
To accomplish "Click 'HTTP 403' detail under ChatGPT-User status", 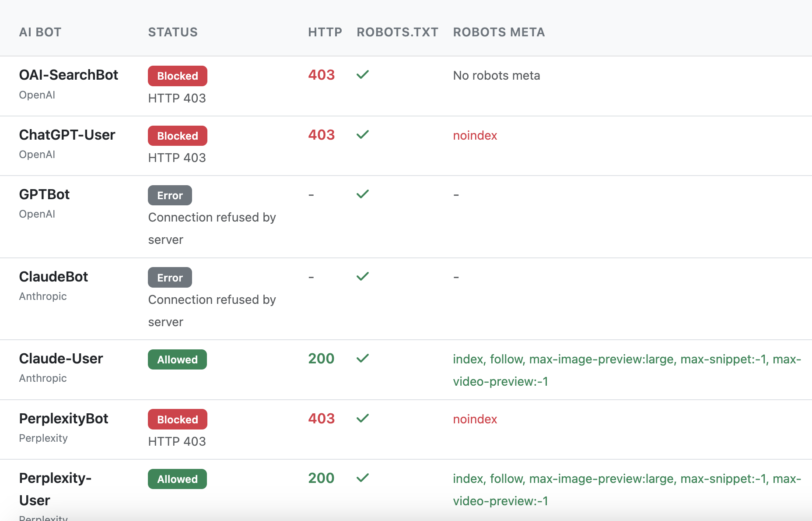I will coord(177,158).
